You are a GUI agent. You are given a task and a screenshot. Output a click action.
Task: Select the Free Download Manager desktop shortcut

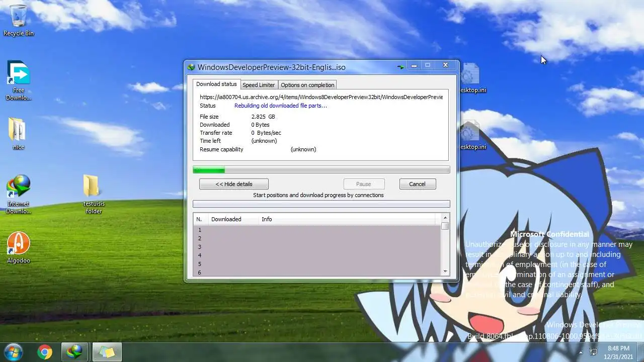19,80
